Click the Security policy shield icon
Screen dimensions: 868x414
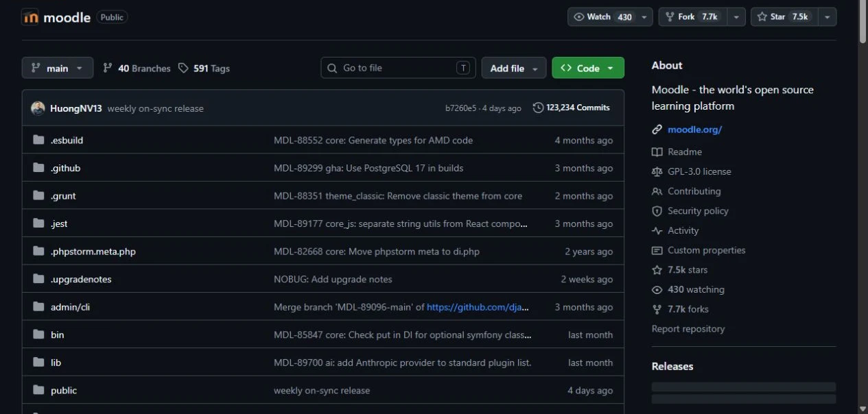(x=657, y=211)
